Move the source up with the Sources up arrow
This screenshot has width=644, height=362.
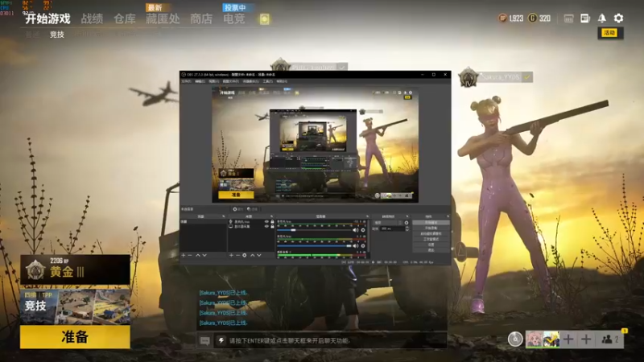253,255
